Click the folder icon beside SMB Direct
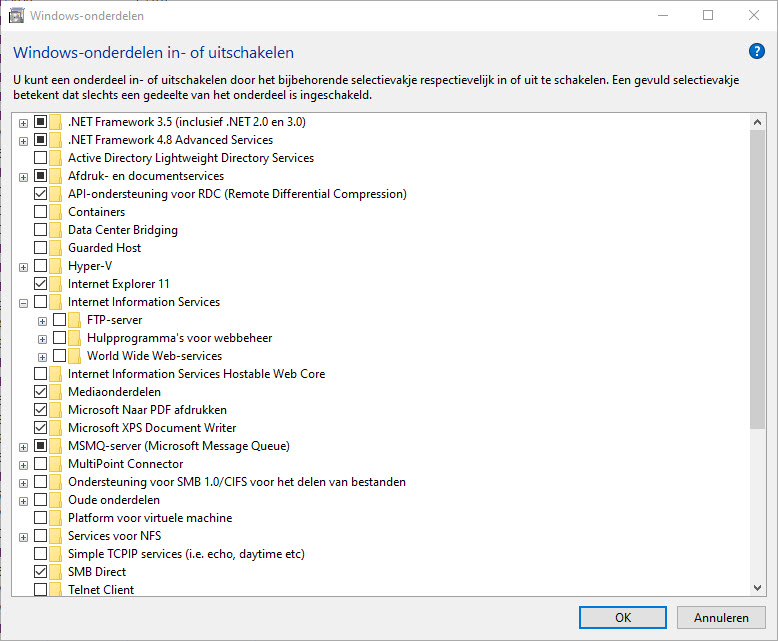The image size is (778, 641). point(56,572)
